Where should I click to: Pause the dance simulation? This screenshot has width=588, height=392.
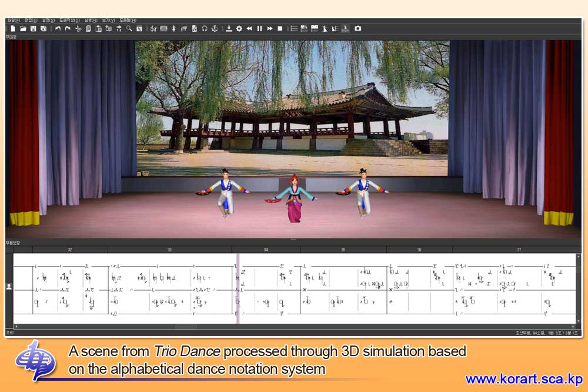click(259, 28)
